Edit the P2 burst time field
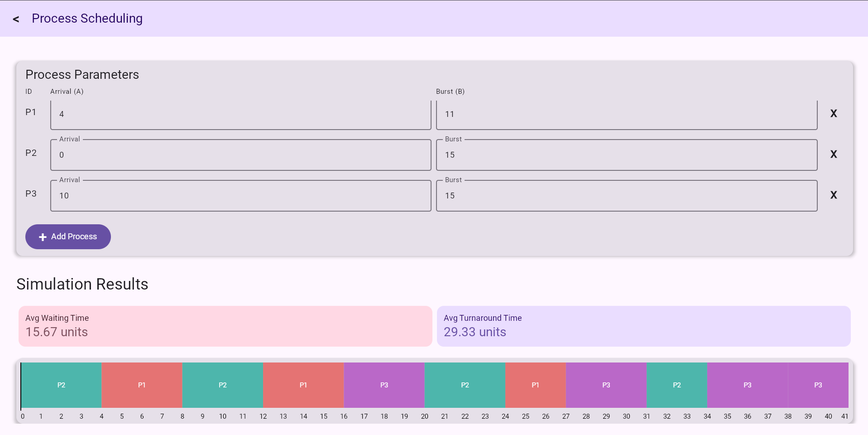868x435 pixels. (627, 155)
